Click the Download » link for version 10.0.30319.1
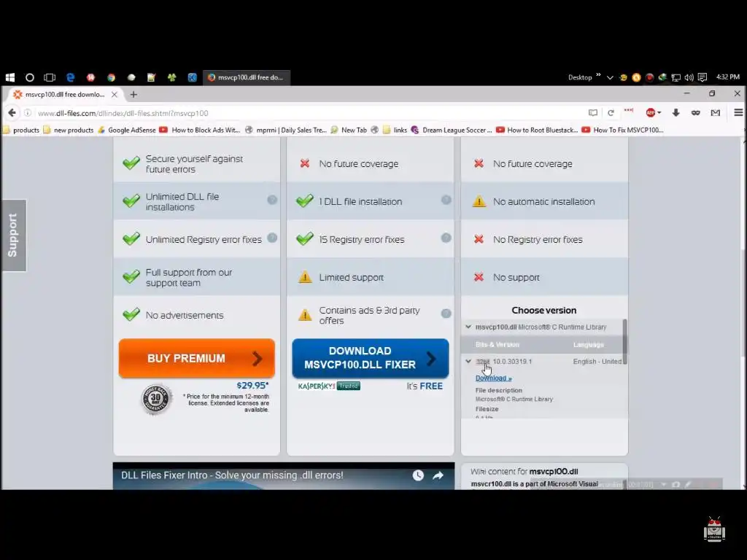 tap(493, 378)
